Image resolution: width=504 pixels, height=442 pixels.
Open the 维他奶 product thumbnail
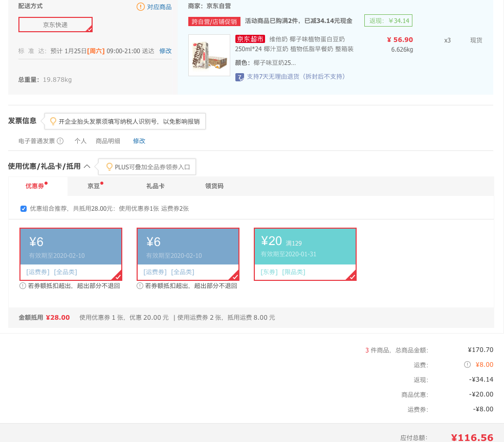point(209,55)
